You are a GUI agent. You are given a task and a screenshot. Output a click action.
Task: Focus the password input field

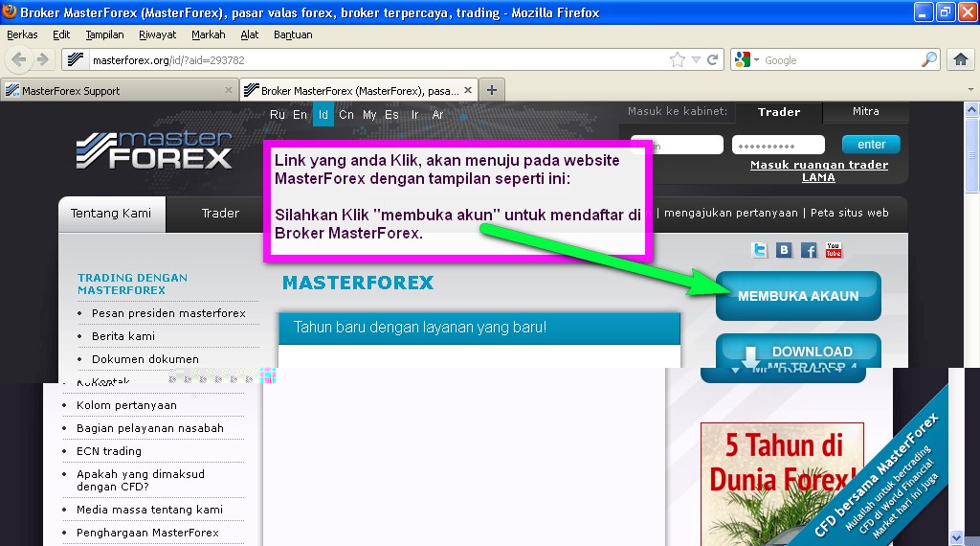pos(778,145)
